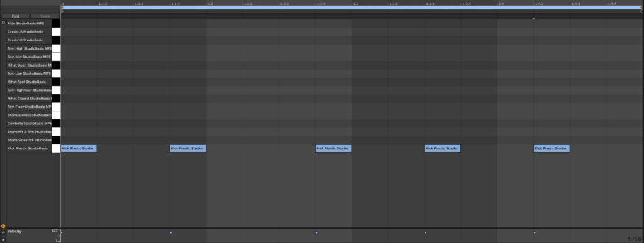Click the 1.2 position on the beat ruler

click(x=210, y=4)
